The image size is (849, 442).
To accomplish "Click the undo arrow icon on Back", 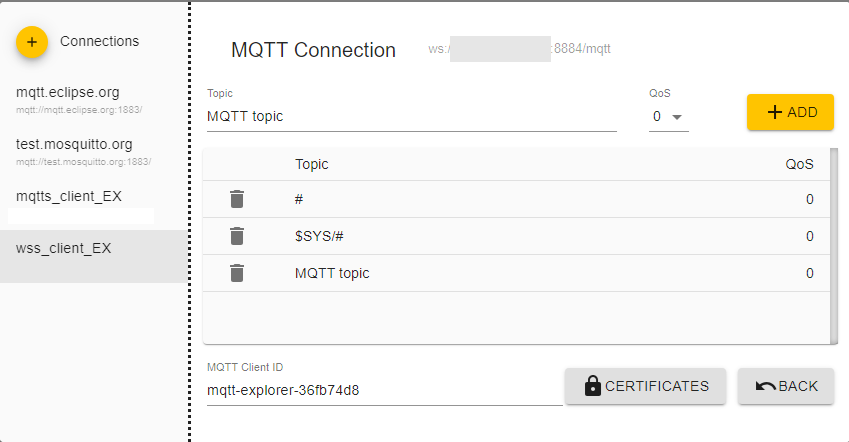I will (766, 386).
